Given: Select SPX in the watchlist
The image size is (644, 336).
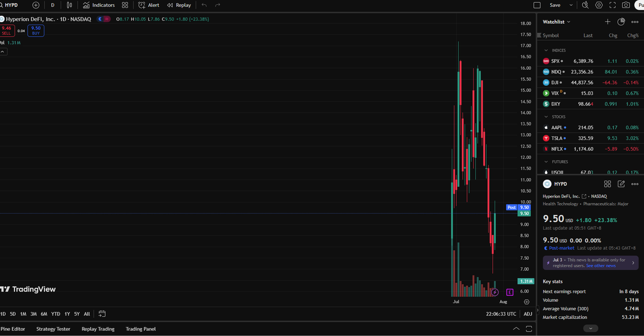Looking at the screenshot, I should pos(590,61).
